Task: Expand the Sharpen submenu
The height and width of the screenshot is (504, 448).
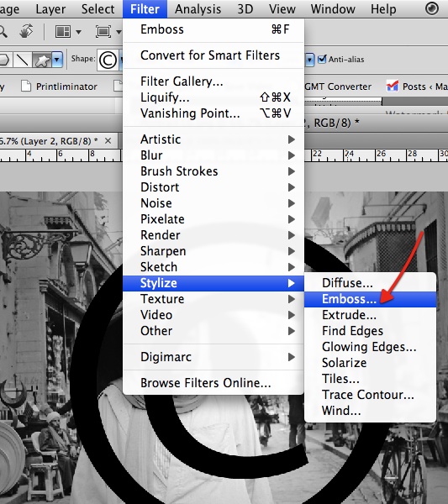Action: (x=213, y=251)
